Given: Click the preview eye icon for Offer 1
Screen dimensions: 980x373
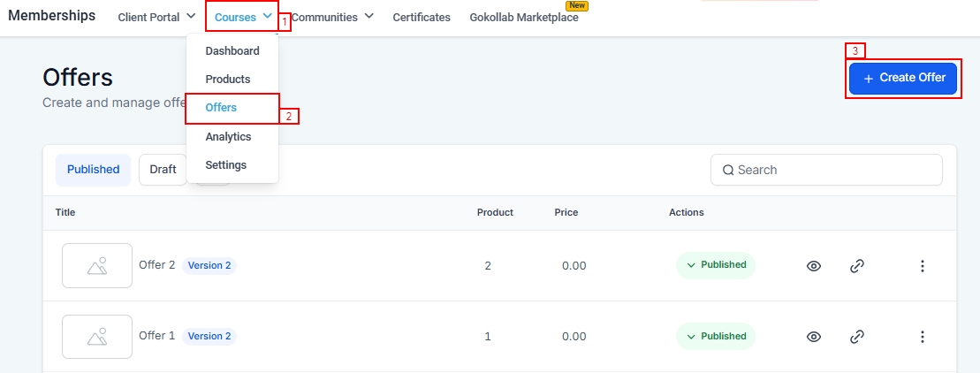Looking at the screenshot, I should [x=814, y=336].
